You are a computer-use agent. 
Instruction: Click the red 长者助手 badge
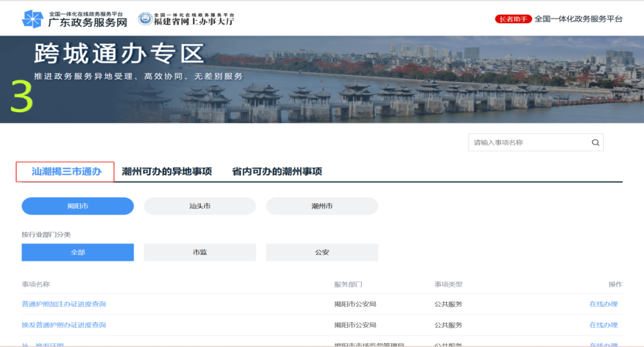point(513,19)
